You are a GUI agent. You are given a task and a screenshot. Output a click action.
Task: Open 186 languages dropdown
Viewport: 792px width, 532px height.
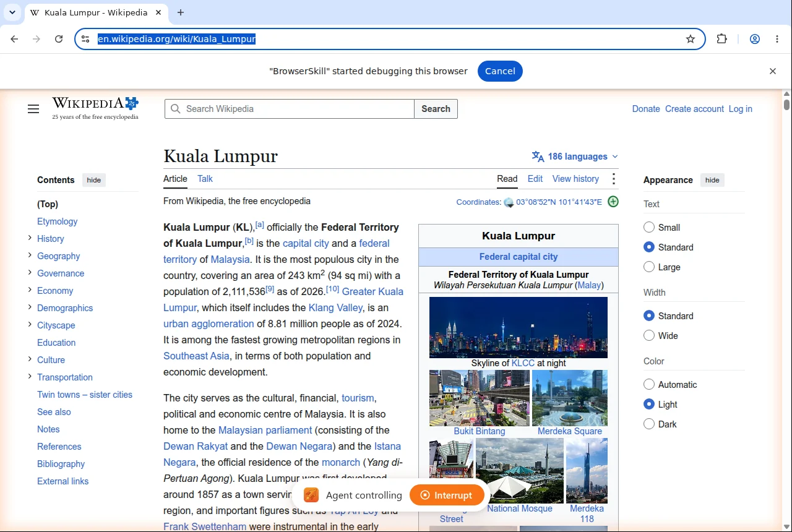575,157
